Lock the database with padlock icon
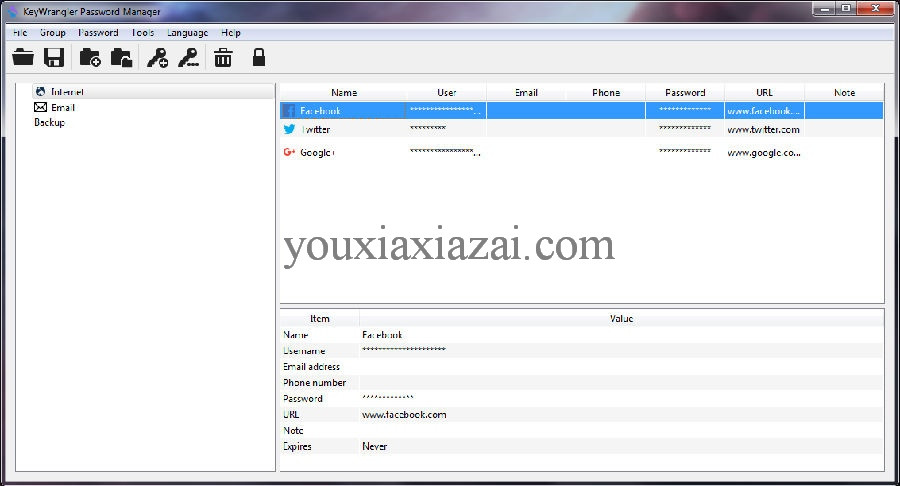 [x=259, y=57]
